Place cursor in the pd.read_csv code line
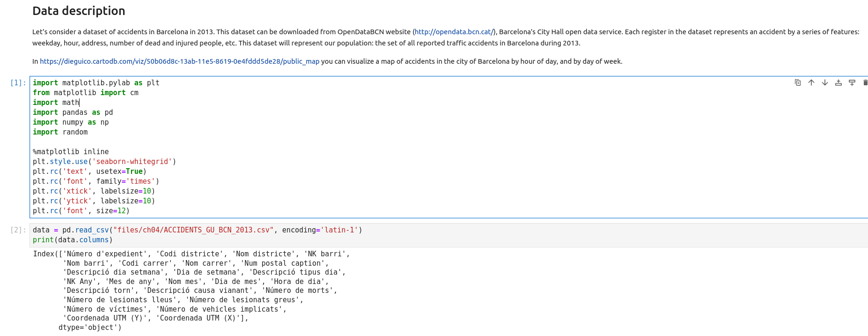This screenshot has height=336, width=868. (197, 230)
